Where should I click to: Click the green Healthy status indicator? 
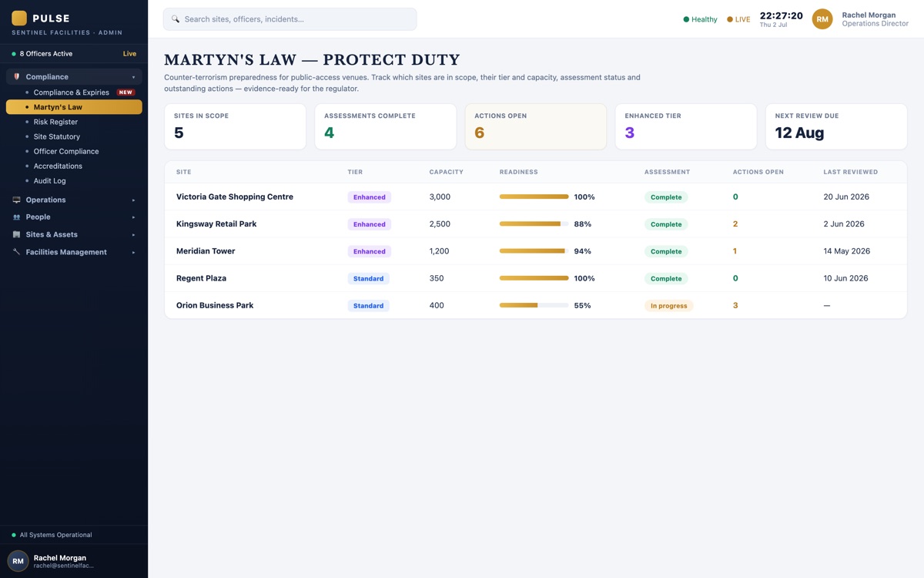(x=701, y=19)
